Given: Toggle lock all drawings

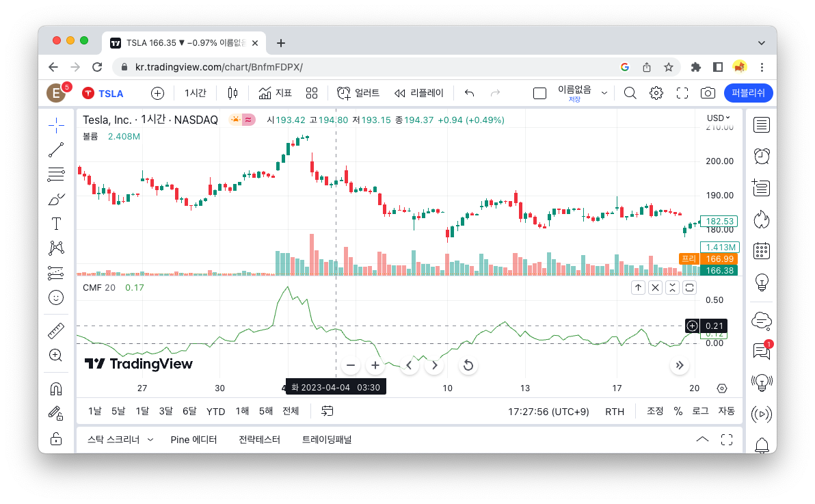Looking at the screenshot, I should click(x=56, y=438).
